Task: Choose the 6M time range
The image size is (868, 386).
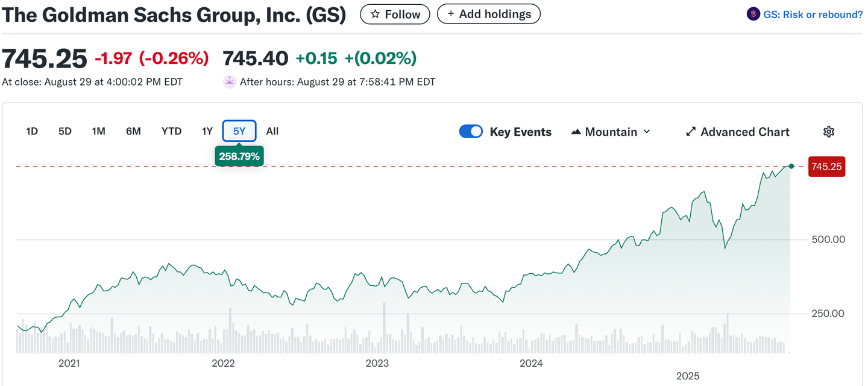Action: [x=133, y=131]
